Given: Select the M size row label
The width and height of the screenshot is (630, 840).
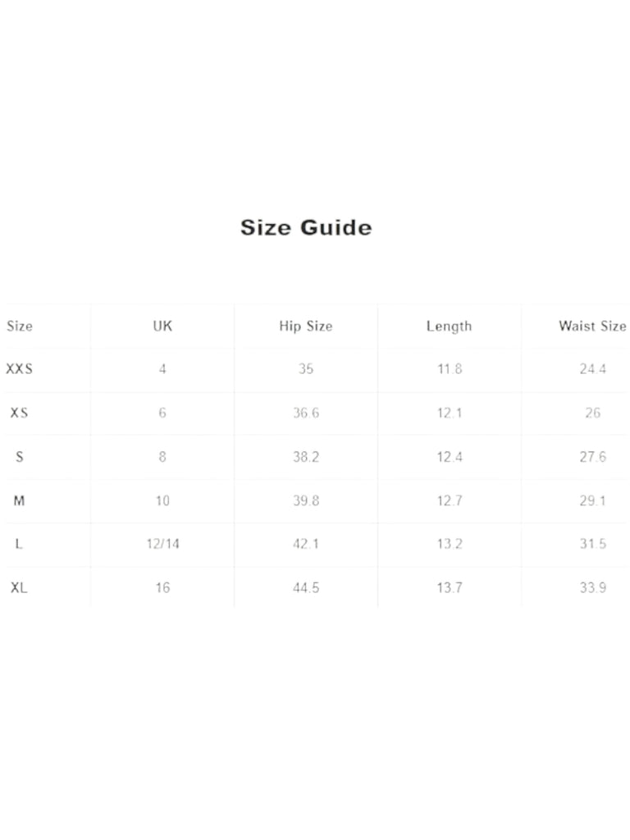Looking at the screenshot, I should (20, 500).
